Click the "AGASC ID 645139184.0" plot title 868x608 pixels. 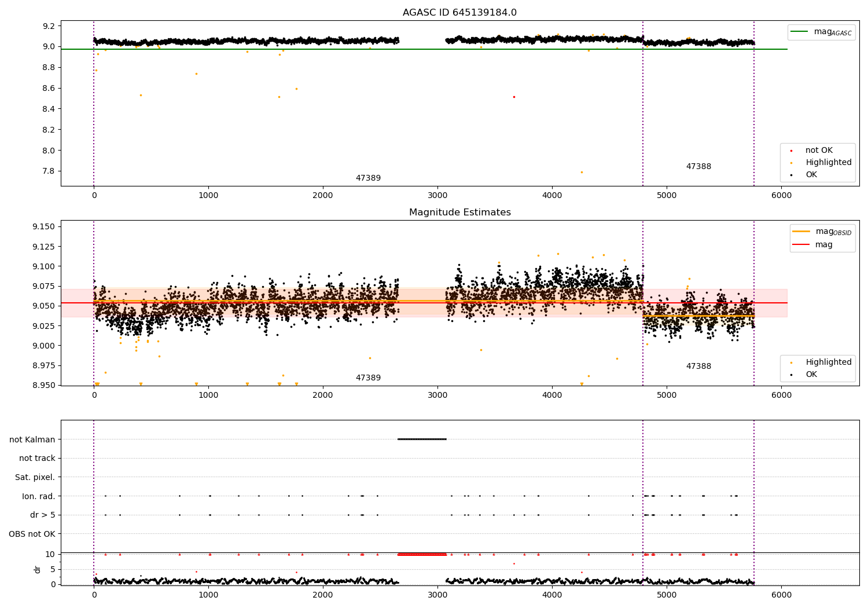pyautogui.click(x=459, y=13)
